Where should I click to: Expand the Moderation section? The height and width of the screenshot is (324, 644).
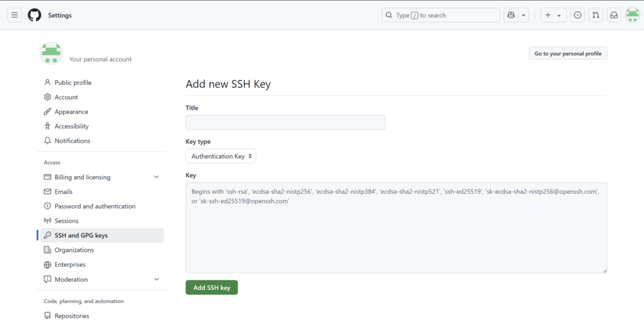157,279
